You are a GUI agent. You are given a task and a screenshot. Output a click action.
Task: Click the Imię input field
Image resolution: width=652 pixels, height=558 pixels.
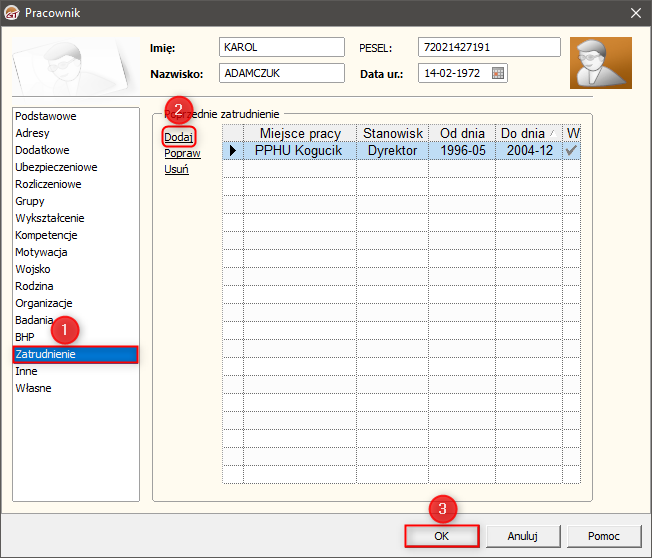tap(280, 47)
